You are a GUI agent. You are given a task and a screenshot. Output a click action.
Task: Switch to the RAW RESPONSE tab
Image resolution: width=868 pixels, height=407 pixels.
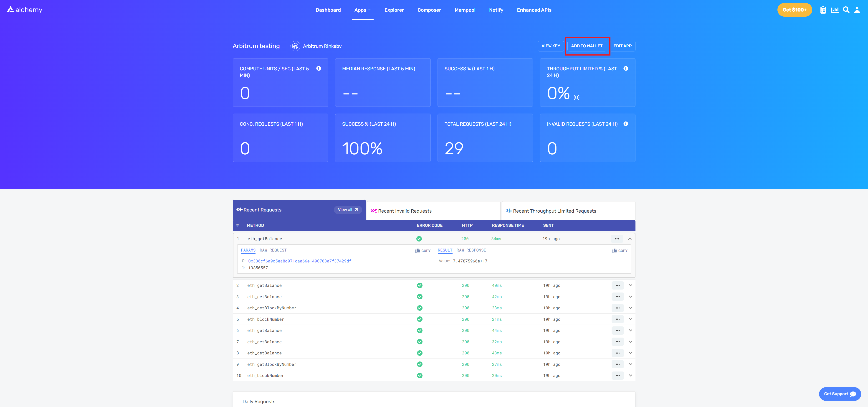pos(471,250)
